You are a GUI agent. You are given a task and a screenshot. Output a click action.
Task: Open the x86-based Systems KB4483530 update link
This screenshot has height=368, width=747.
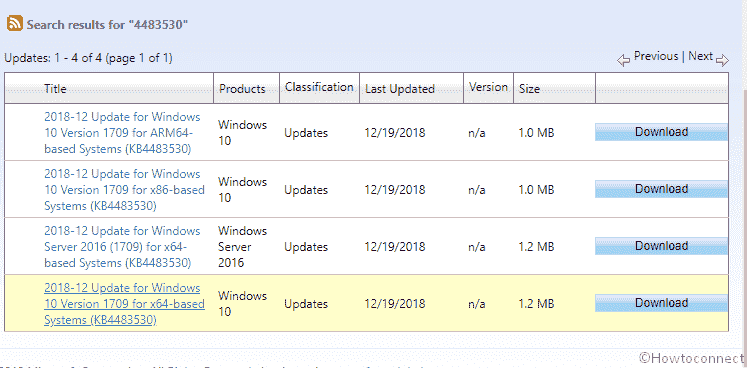[x=124, y=190]
